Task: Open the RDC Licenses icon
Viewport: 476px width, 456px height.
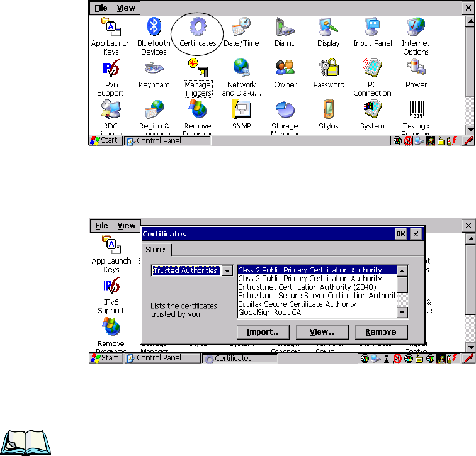Action: click(x=111, y=118)
